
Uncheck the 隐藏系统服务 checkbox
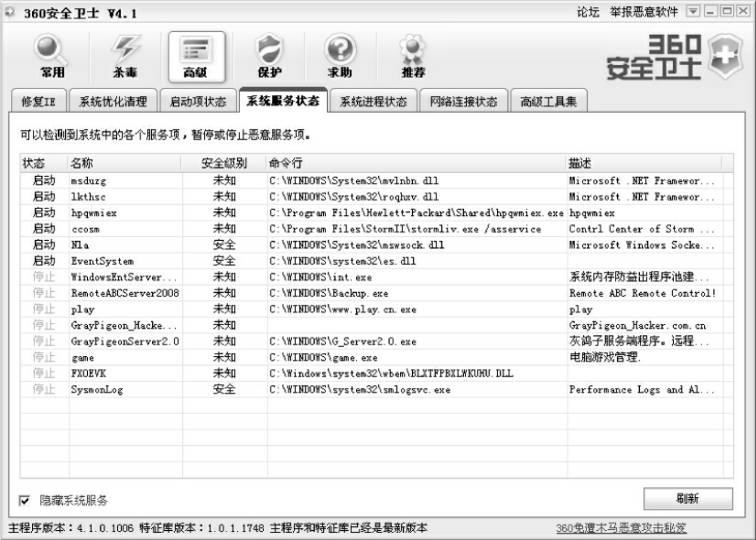click(x=25, y=501)
